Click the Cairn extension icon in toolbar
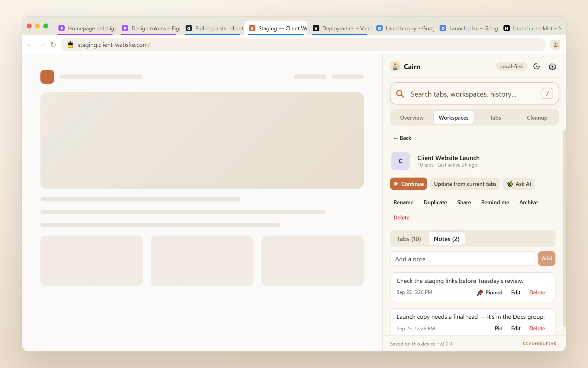Viewport: 588px width, 368px height. [x=555, y=45]
